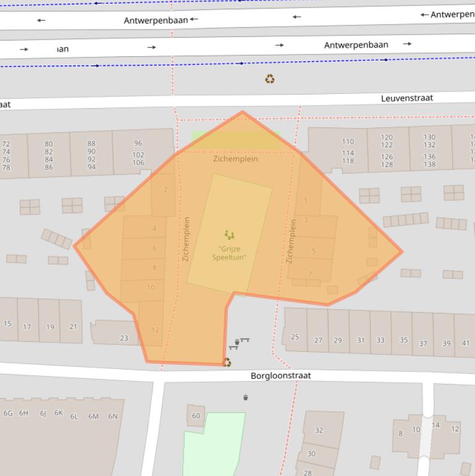This screenshot has height=476, width=475.
Task: Click the recycling icon near Leuvenstraat
Action: 270,79
